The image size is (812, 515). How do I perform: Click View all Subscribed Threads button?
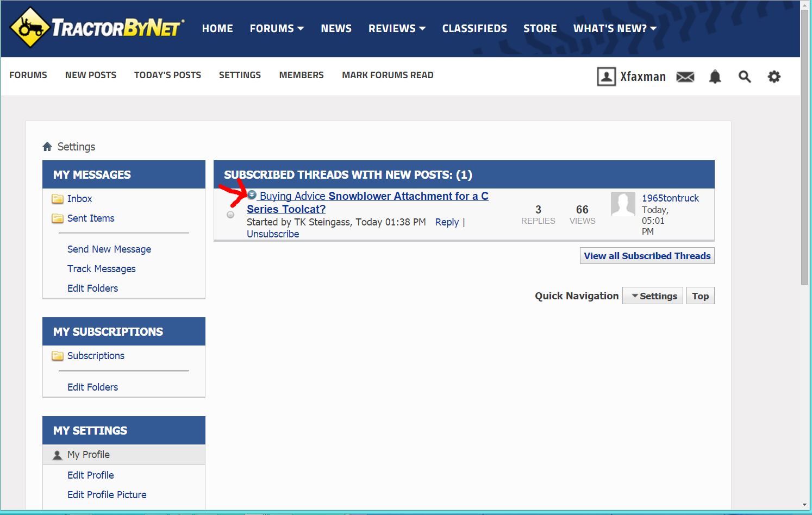(647, 256)
